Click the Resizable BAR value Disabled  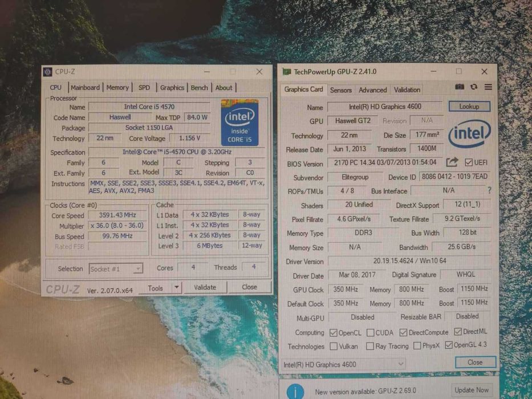(x=467, y=316)
